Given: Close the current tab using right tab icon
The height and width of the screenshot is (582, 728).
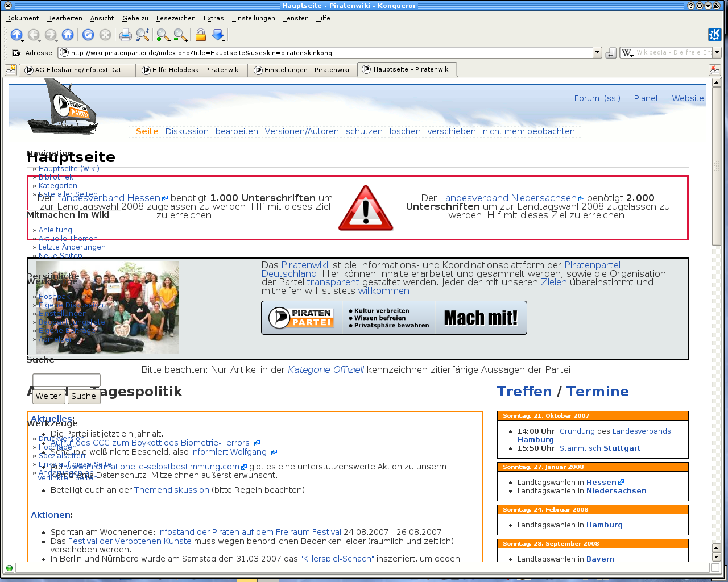Looking at the screenshot, I should click(715, 70).
